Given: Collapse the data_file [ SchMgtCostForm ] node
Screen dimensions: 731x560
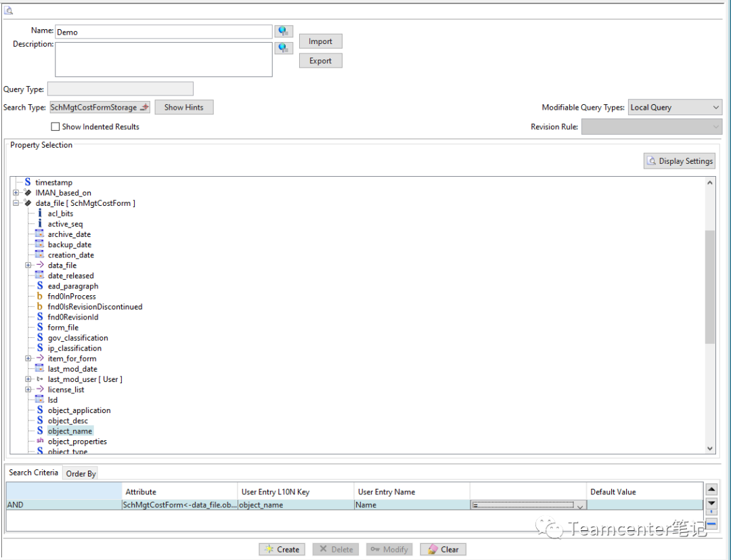Looking at the screenshot, I should point(16,203).
